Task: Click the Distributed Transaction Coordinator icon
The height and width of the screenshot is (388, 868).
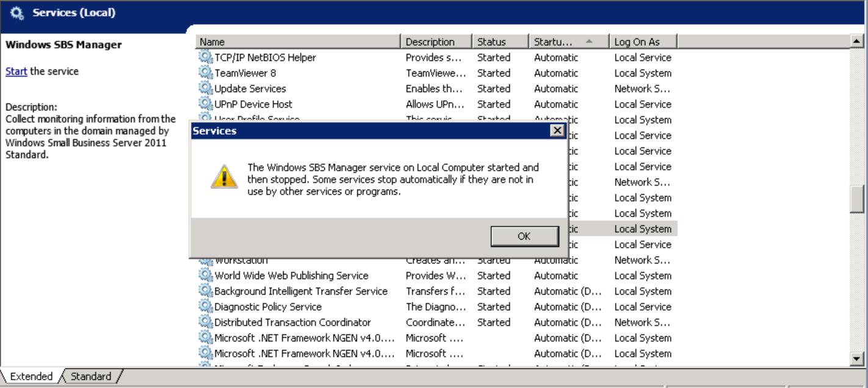Action: [x=206, y=322]
